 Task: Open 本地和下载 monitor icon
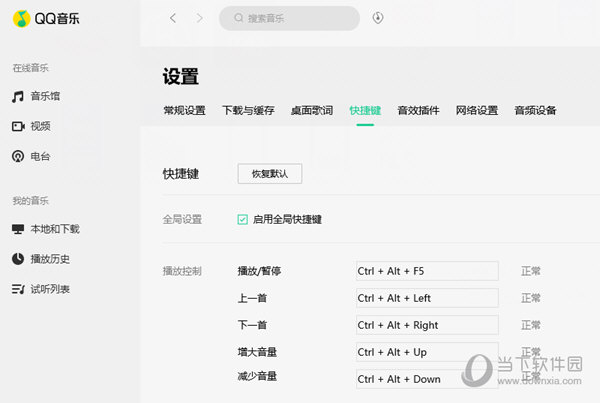[x=18, y=229]
